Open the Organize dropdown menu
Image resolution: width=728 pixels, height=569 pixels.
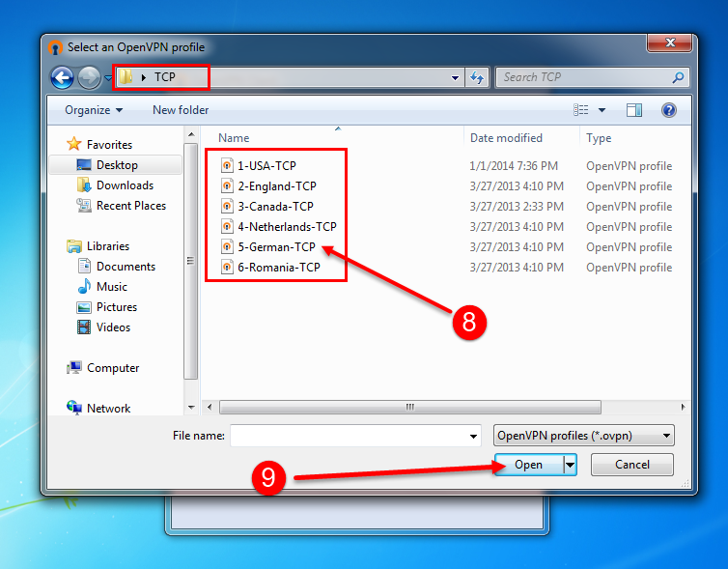pyautogui.click(x=94, y=110)
